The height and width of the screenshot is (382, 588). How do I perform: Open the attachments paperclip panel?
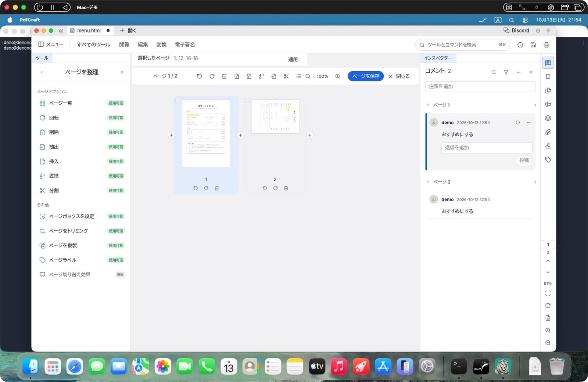(x=548, y=132)
